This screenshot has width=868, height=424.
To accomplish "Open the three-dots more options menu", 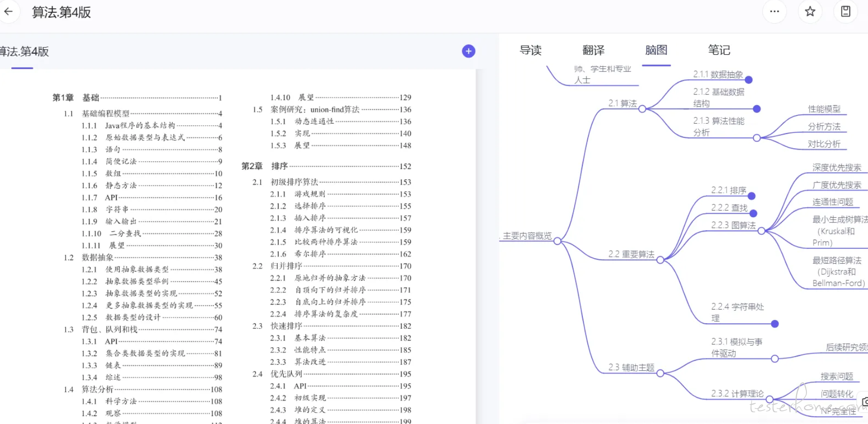I will click(x=774, y=11).
